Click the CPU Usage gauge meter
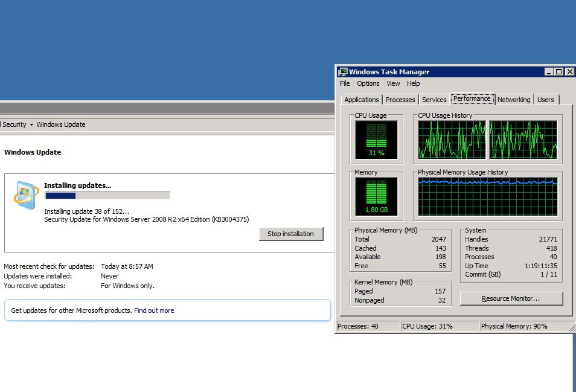The image size is (576, 392). [376, 138]
